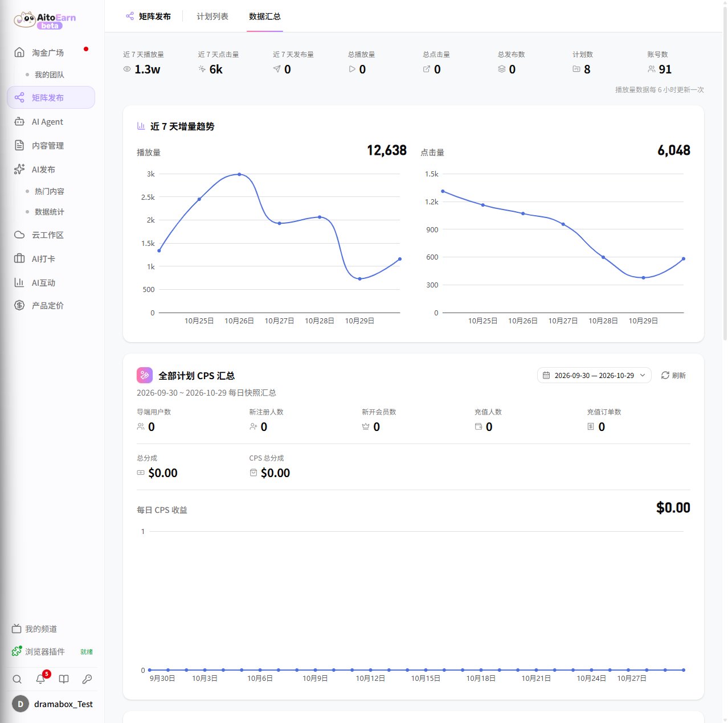Click the peak point on 播放量 chart
The image size is (728, 723).
click(x=239, y=174)
